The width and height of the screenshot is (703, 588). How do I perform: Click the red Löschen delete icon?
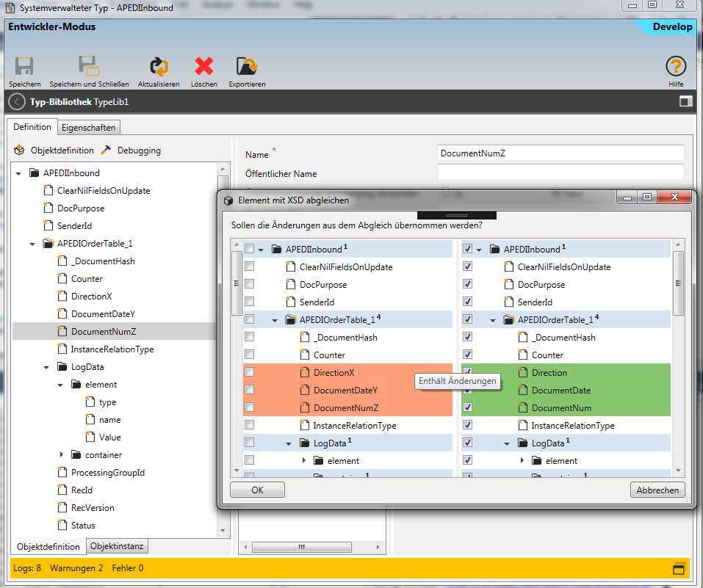(204, 66)
